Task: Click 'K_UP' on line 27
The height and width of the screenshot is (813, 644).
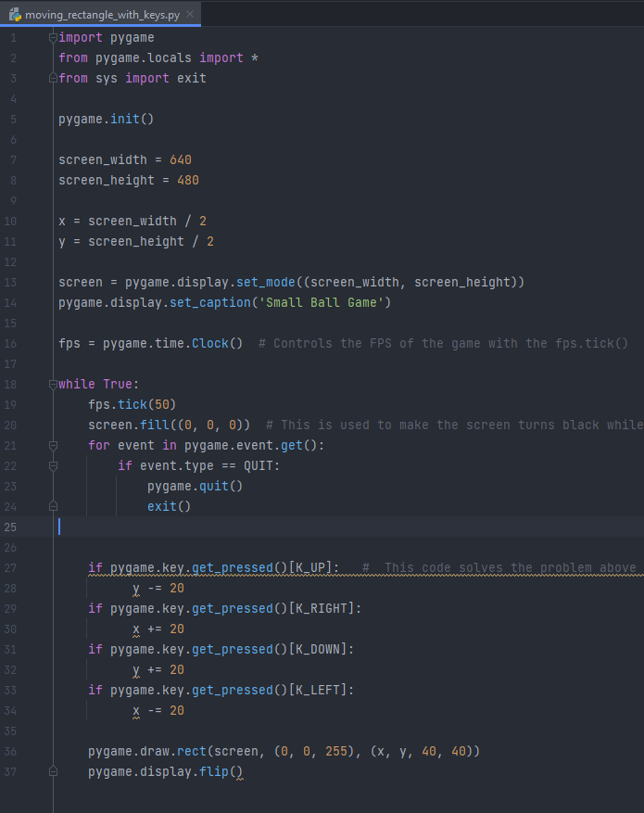Action: coord(310,567)
